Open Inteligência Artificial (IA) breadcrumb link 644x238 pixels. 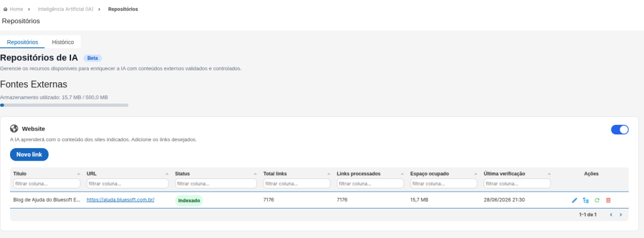(x=65, y=9)
